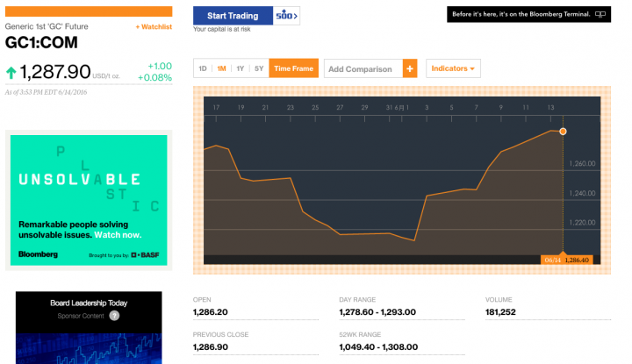Click the orange data point marker on chart
The height and width of the screenshot is (364, 632).
pyautogui.click(x=563, y=132)
